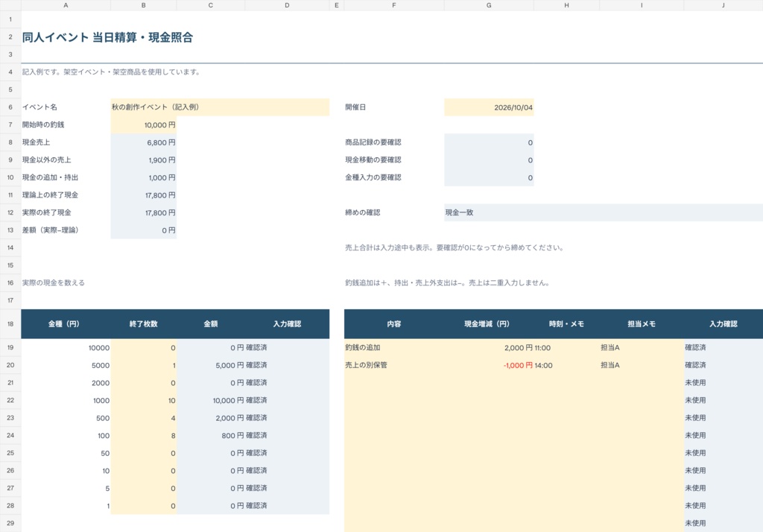Click 理論上の終了現金 value cell

144,194
